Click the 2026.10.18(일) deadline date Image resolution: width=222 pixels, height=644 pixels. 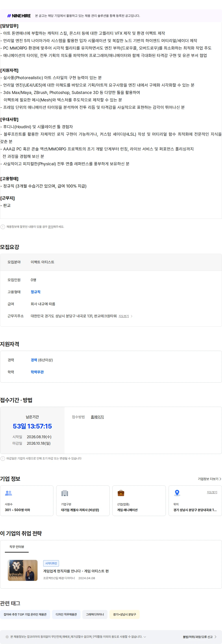(x=39, y=443)
